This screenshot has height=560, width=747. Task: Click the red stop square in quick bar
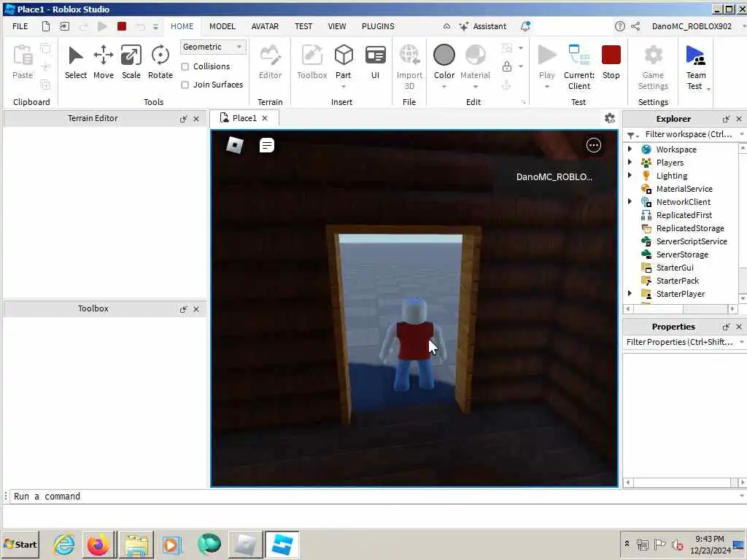(122, 26)
